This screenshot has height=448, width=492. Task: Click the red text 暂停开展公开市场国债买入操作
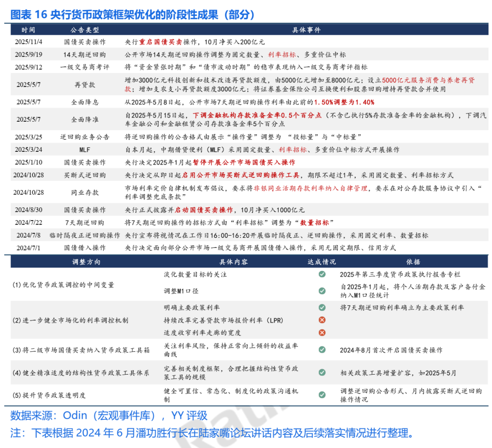click(244, 162)
